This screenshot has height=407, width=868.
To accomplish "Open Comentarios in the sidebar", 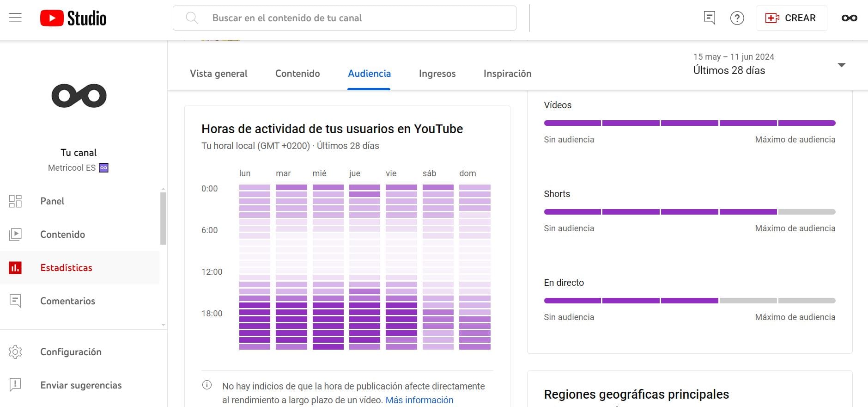I will pyautogui.click(x=79, y=301).
